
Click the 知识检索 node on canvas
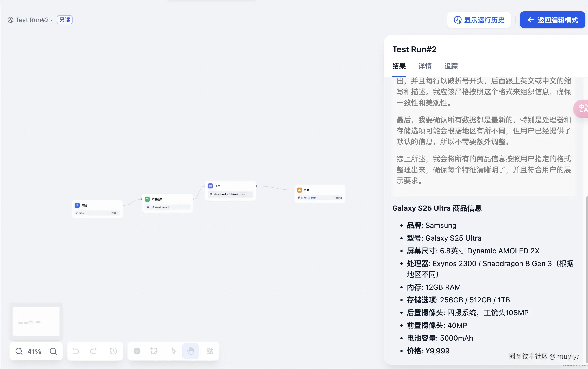point(167,203)
